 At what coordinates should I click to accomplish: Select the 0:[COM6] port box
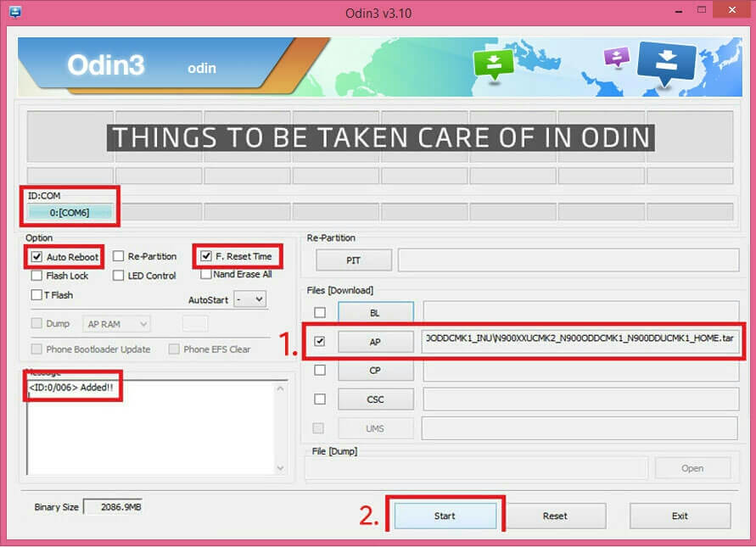point(70,213)
